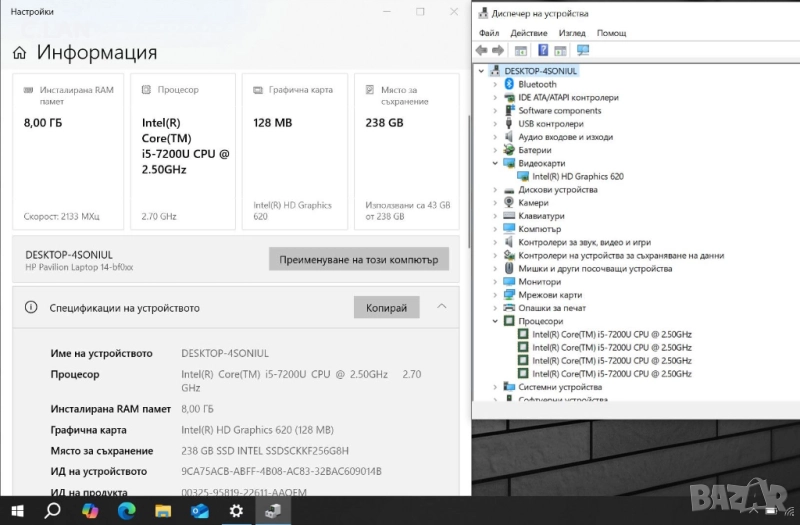The width and height of the screenshot is (800, 525).
Task: Collapse the Спецификации на устройството section chevron
Action: tap(442, 307)
